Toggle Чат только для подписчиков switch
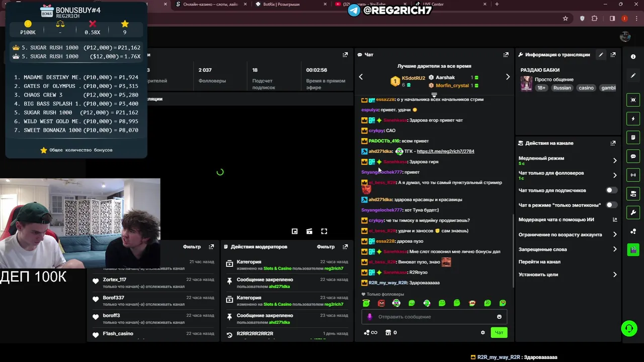Screen dimensions: 644x362 [611, 191]
